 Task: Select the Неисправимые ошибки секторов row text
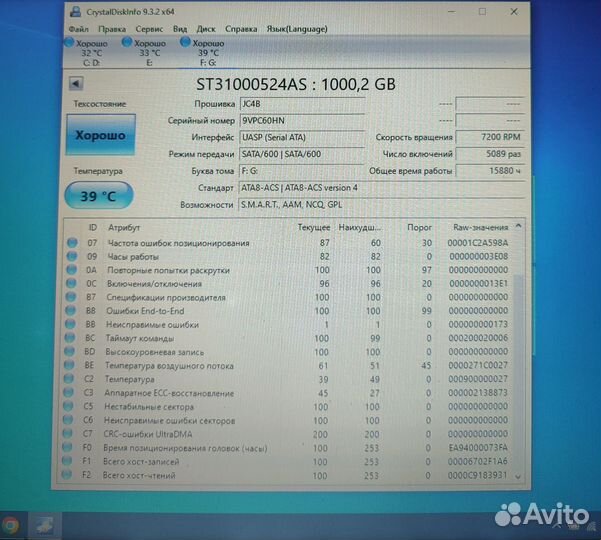[x=169, y=421]
